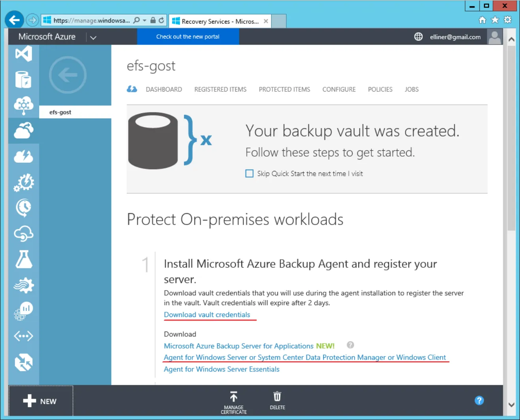
Task: Open the crossed arrows icon at the sidebar bottom
Action: (x=24, y=363)
